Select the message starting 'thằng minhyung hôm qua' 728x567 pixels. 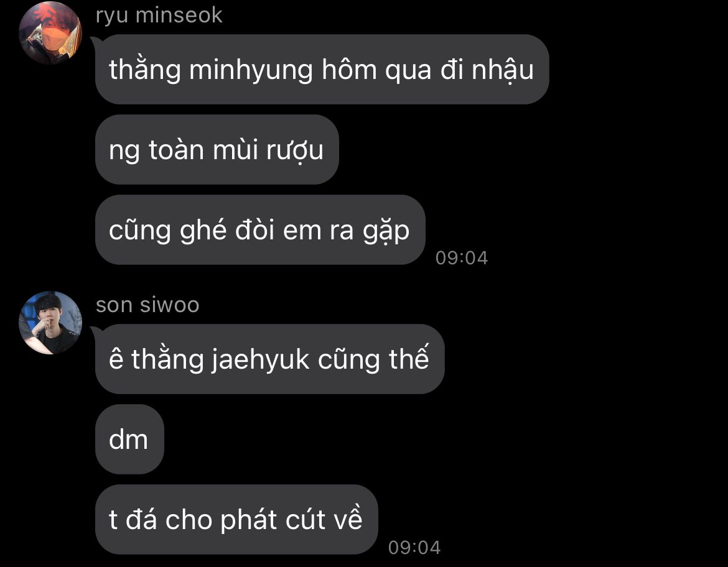(x=322, y=69)
